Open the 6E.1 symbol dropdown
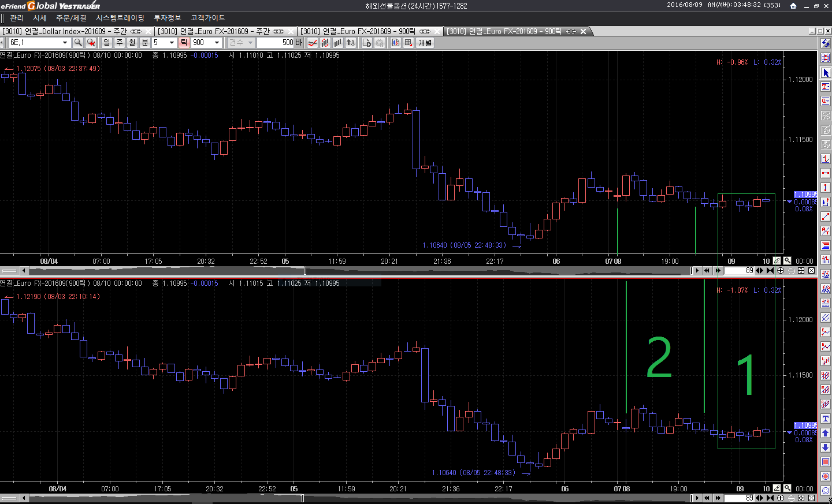This screenshot has width=832, height=504. pyautogui.click(x=65, y=43)
